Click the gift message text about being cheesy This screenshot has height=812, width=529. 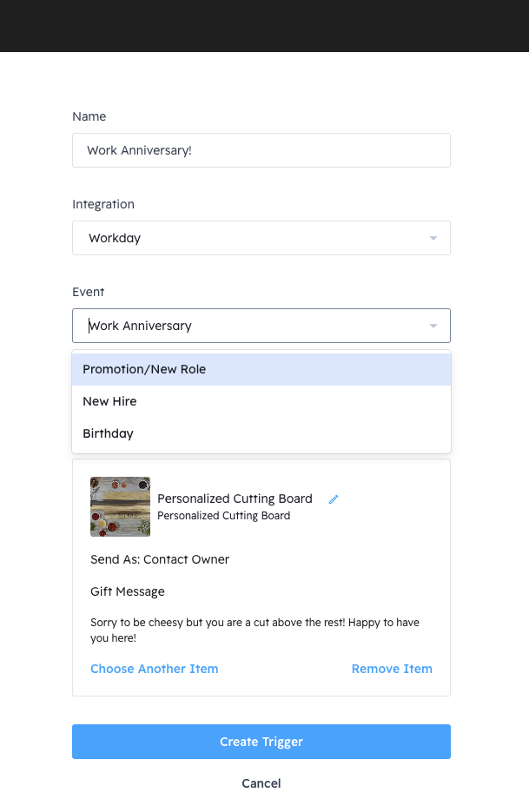click(x=255, y=630)
